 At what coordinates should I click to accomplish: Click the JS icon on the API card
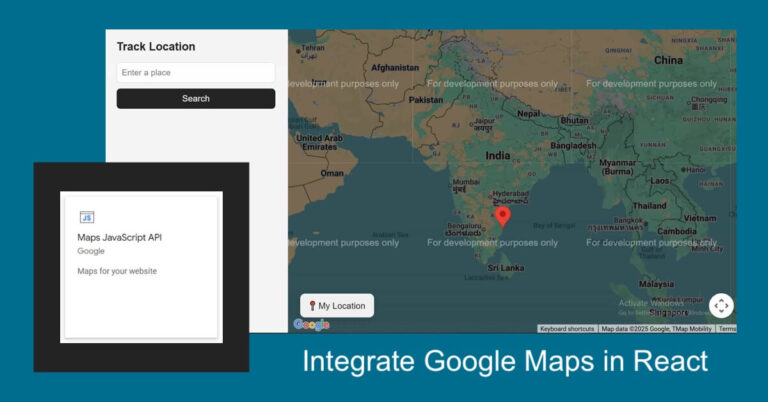[87, 217]
